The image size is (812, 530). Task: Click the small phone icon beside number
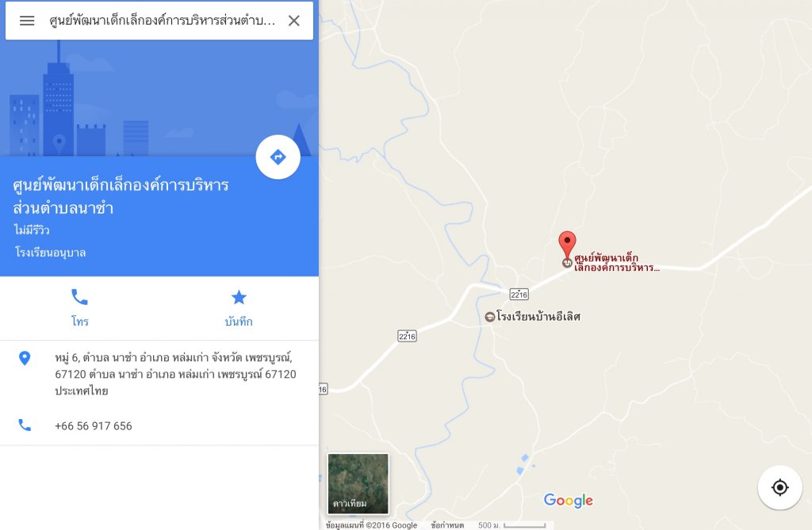(25, 425)
